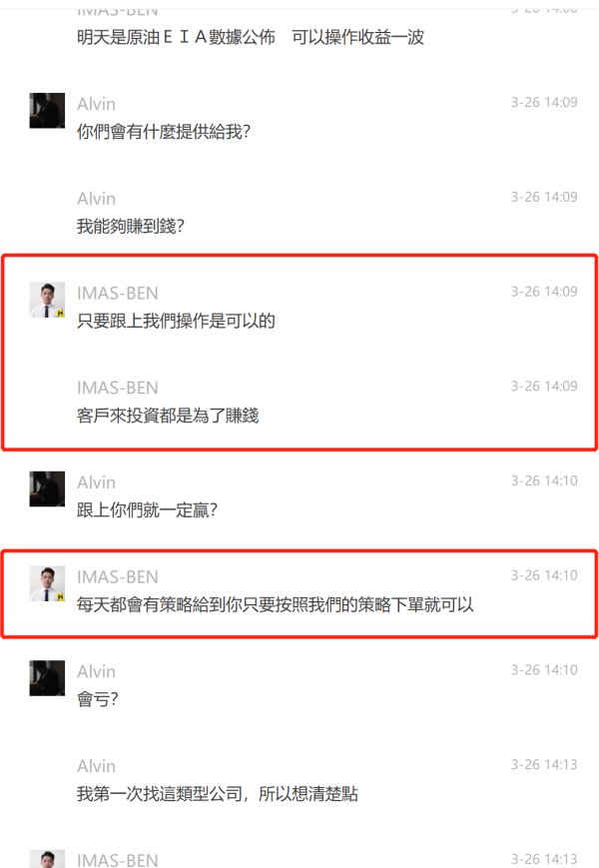Screen dimensions: 599x868
Task: Click IMAS-BEN's avatar on the 14:10 message
Action: click(x=47, y=583)
